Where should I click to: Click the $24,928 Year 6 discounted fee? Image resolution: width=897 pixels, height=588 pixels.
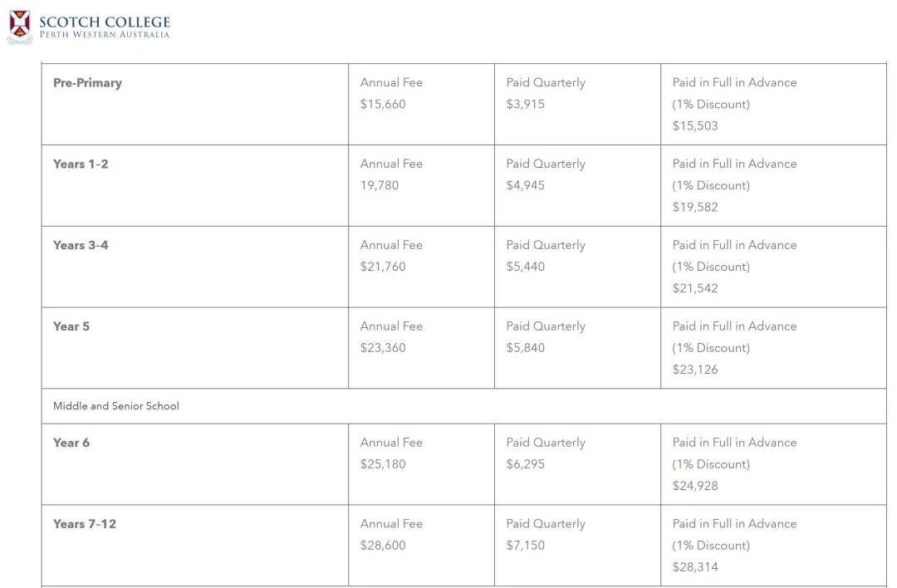[x=695, y=486]
